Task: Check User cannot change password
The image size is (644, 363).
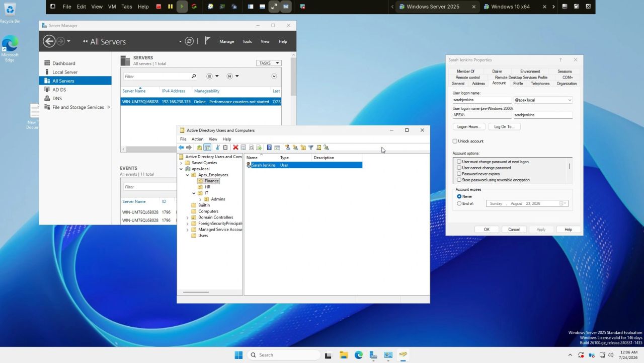Action: 459,168
